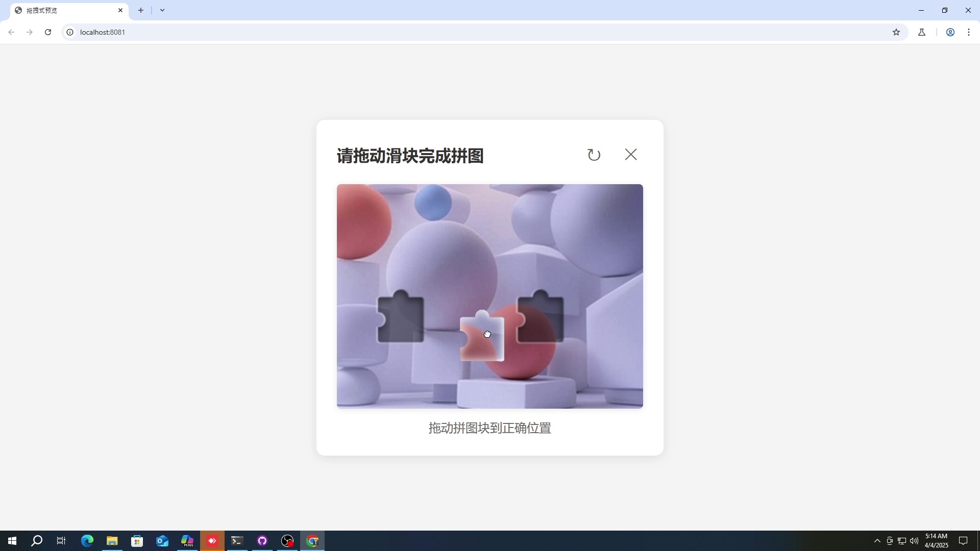Open Chrome three-dot menu
Image resolution: width=980 pixels, height=551 pixels.
tap(968, 32)
